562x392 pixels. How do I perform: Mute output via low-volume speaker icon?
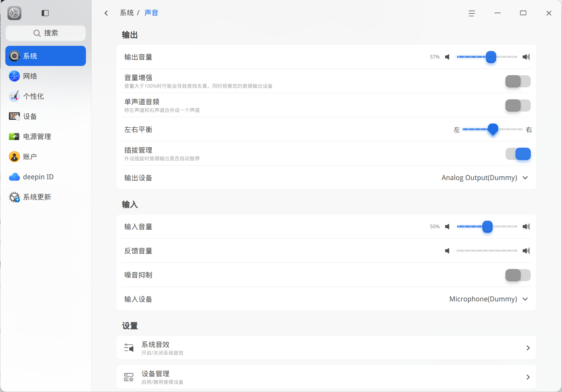coord(447,57)
